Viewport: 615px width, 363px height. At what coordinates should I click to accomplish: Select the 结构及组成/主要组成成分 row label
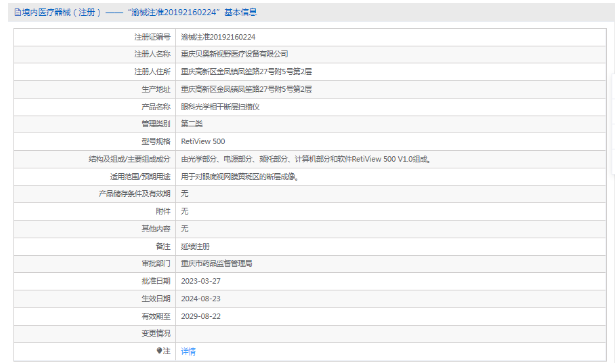click(x=129, y=159)
